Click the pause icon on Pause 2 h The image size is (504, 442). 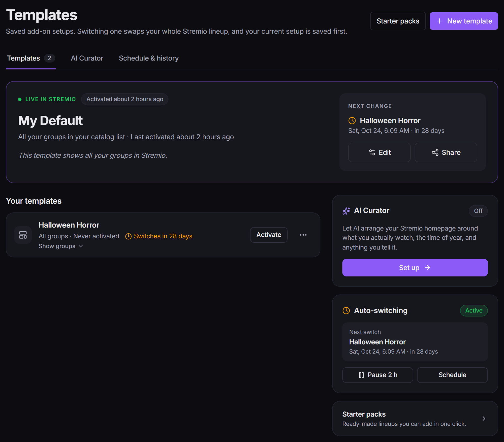pos(361,375)
